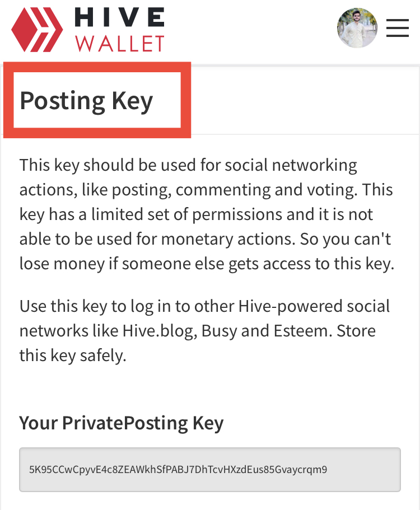This screenshot has width=420, height=510.
Task: Click the private posting key field
Action: coord(210,469)
